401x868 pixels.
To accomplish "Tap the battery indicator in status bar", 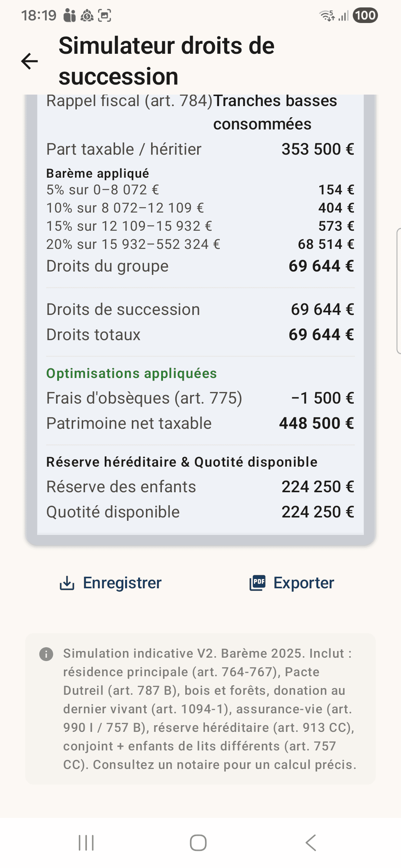I will (365, 16).
